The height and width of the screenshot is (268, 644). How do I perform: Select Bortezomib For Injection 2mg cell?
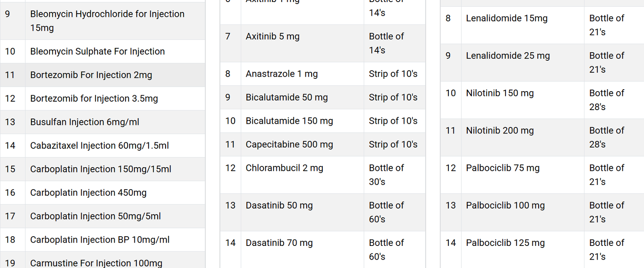point(115,75)
